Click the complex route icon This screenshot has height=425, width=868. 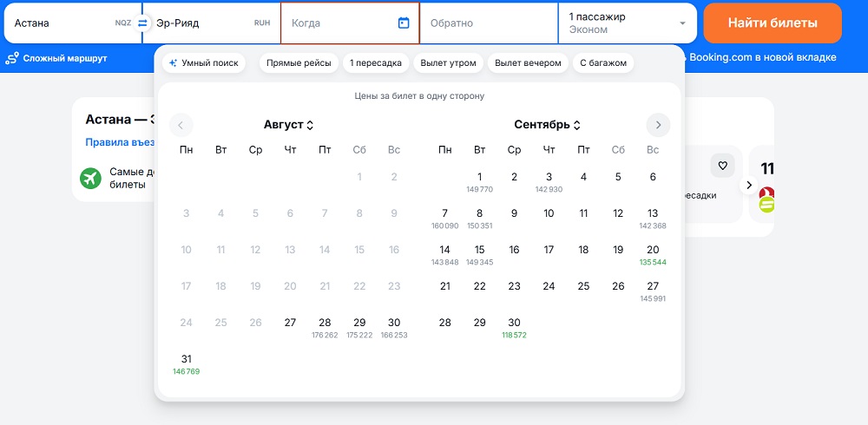click(x=12, y=57)
